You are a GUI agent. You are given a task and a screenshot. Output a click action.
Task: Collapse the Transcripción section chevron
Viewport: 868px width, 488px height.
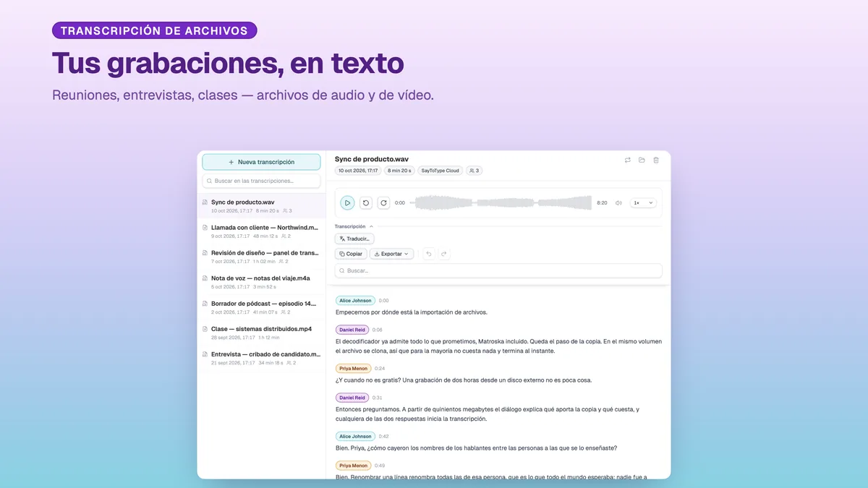pos(372,226)
